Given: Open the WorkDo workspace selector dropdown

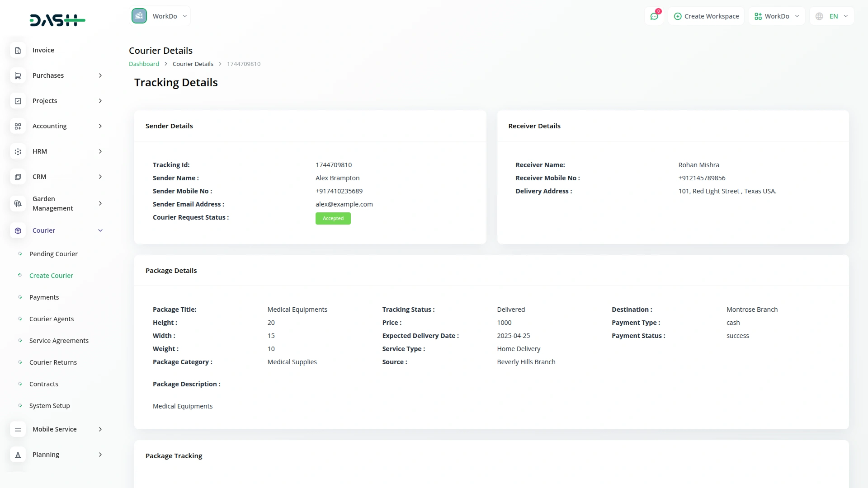Looking at the screenshot, I should pyautogui.click(x=160, y=16).
